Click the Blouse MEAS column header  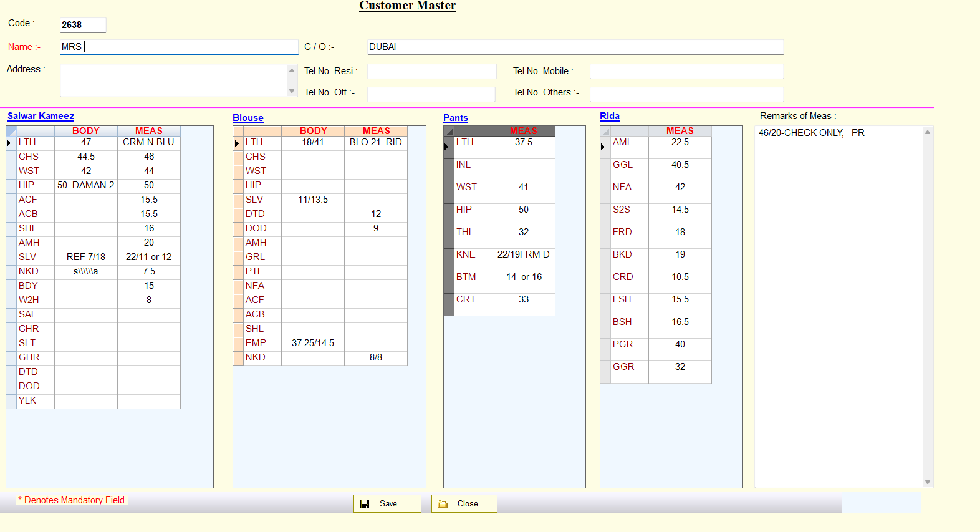[x=376, y=131]
